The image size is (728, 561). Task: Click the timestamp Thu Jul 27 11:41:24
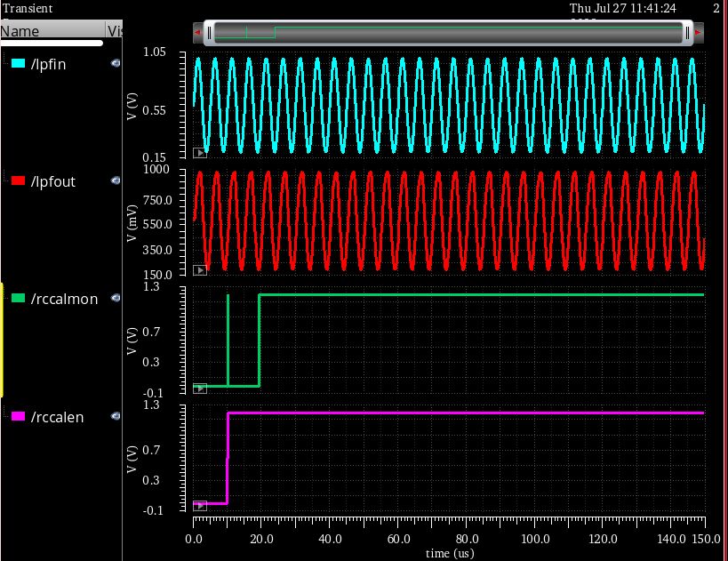(x=622, y=8)
